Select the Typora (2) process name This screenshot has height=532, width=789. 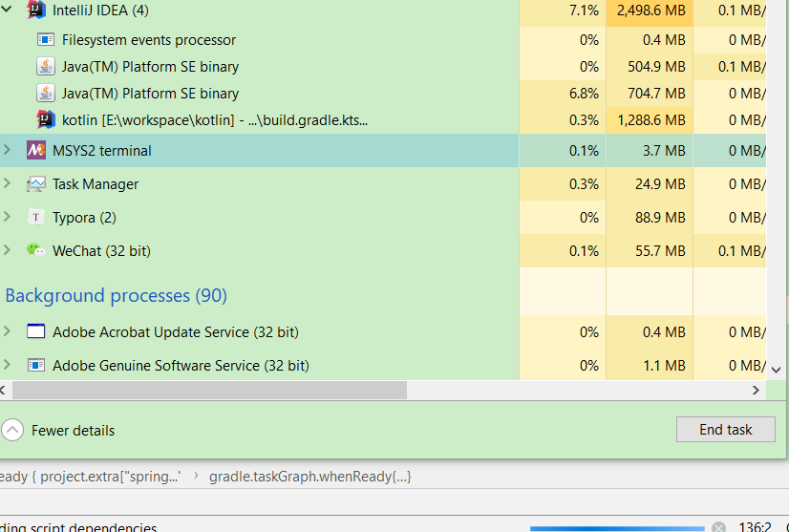[x=84, y=218]
